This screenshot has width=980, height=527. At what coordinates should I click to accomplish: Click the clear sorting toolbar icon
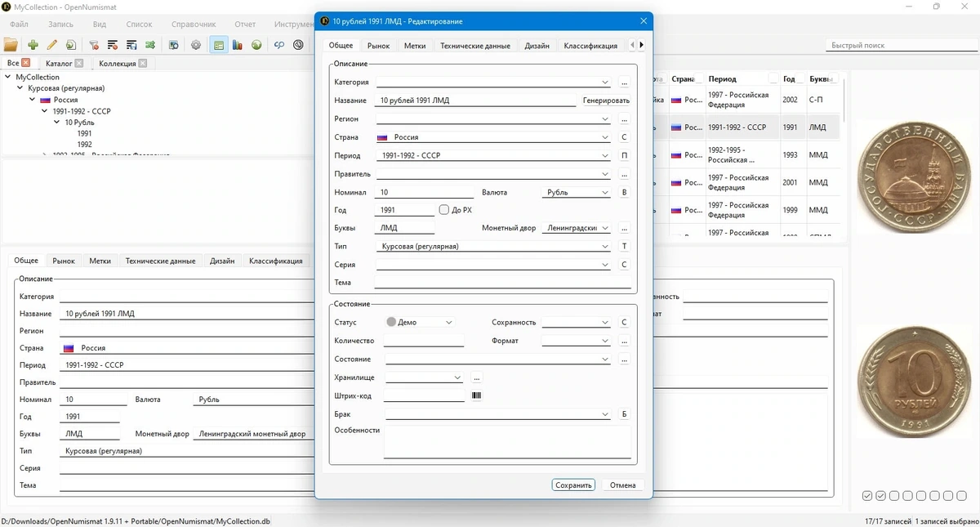point(113,45)
